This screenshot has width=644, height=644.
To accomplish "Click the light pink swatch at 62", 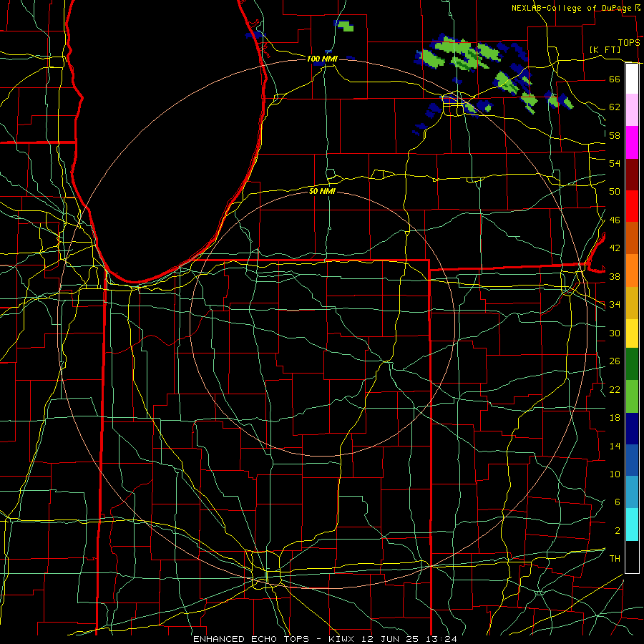I will [x=632, y=109].
